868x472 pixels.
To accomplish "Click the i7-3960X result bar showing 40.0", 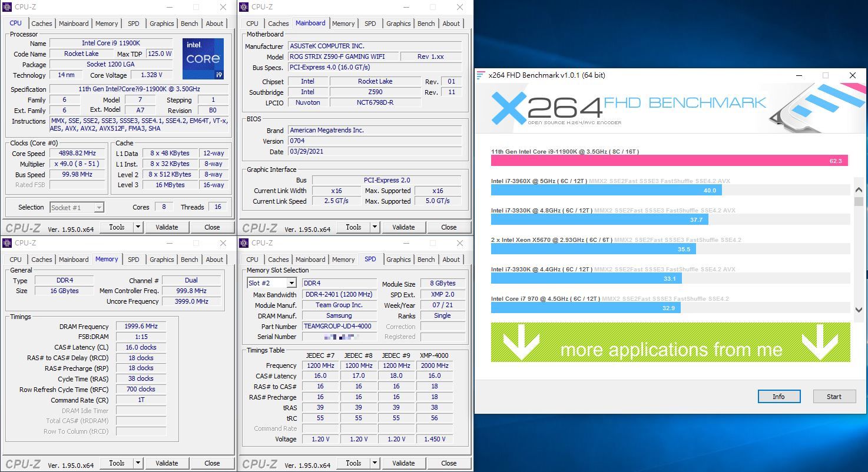I will pyautogui.click(x=607, y=190).
